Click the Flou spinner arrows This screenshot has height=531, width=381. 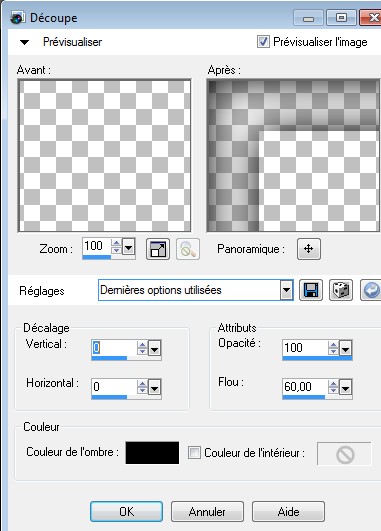point(333,387)
